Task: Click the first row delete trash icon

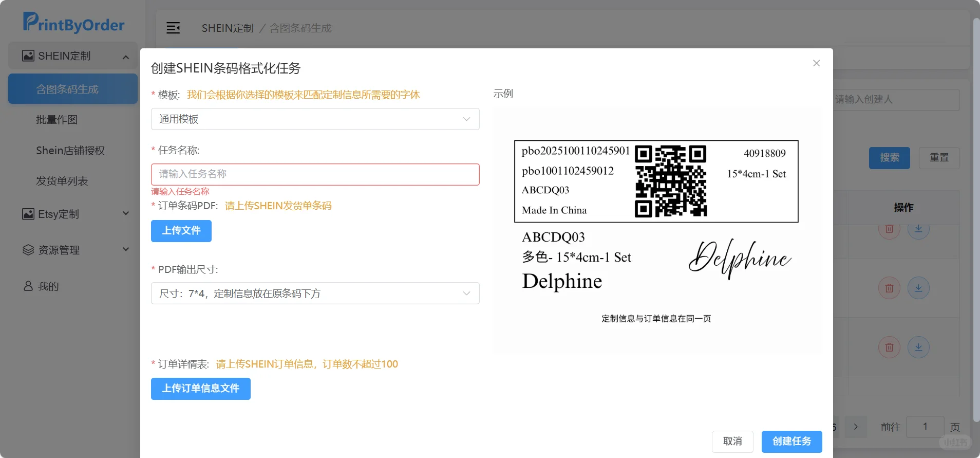Action: [889, 229]
